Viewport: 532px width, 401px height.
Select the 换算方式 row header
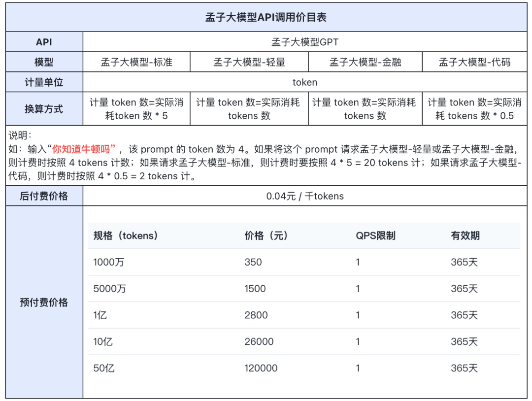(44, 108)
